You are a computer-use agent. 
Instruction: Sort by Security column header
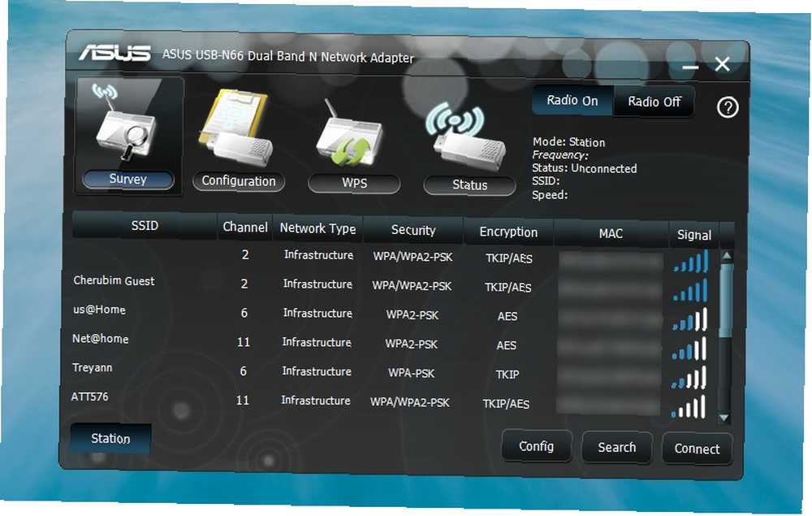[413, 231]
